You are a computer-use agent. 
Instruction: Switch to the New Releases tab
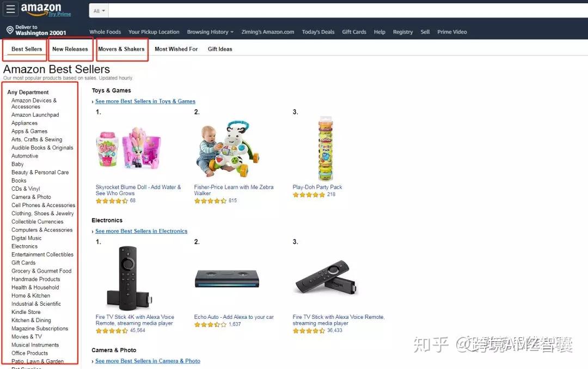(70, 49)
